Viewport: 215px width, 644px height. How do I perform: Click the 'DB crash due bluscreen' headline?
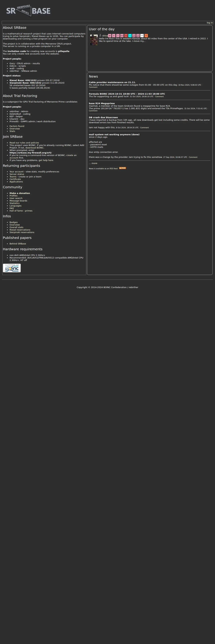click(x=103, y=118)
